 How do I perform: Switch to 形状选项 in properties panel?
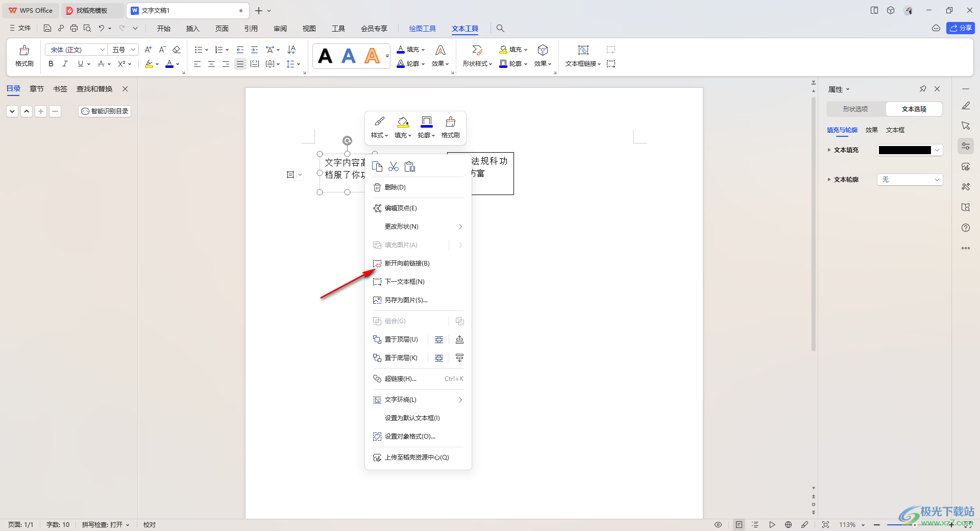coord(855,109)
